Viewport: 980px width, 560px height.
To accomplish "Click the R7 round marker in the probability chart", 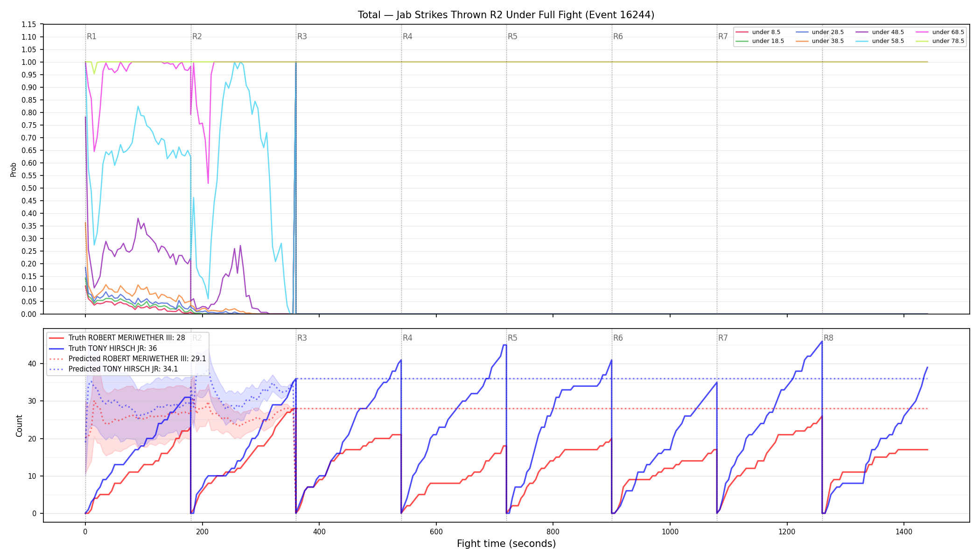I will tap(723, 36).
